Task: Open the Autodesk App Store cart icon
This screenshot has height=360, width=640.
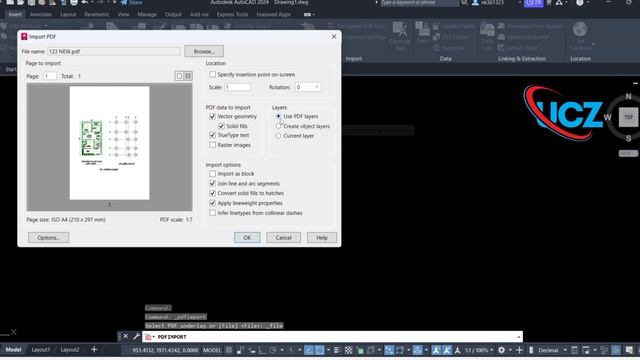Action: coord(549,2)
